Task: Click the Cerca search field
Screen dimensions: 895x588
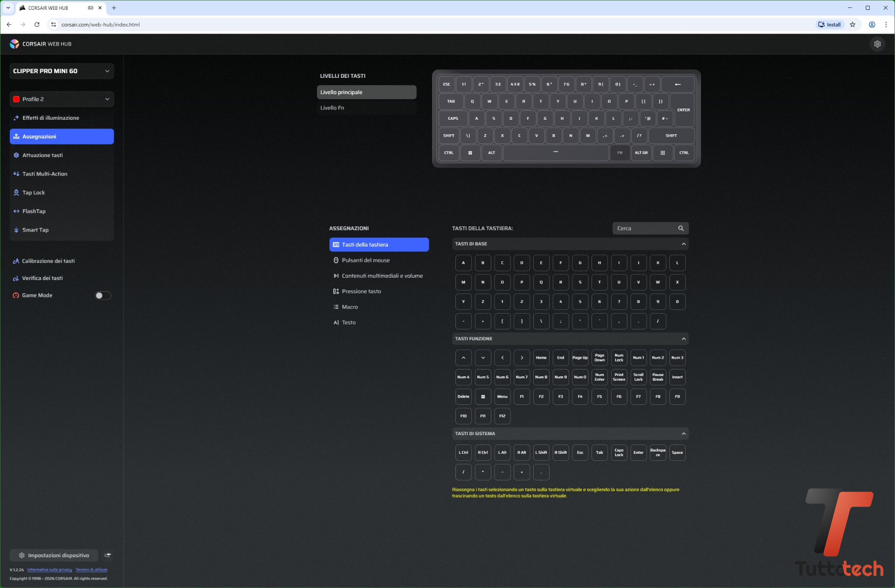Action: [650, 228]
